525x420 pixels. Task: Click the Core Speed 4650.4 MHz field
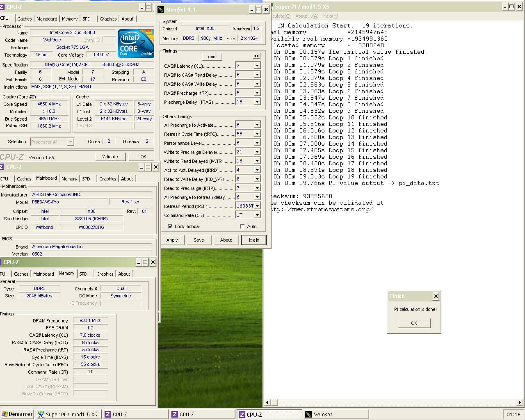pos(49,104)
